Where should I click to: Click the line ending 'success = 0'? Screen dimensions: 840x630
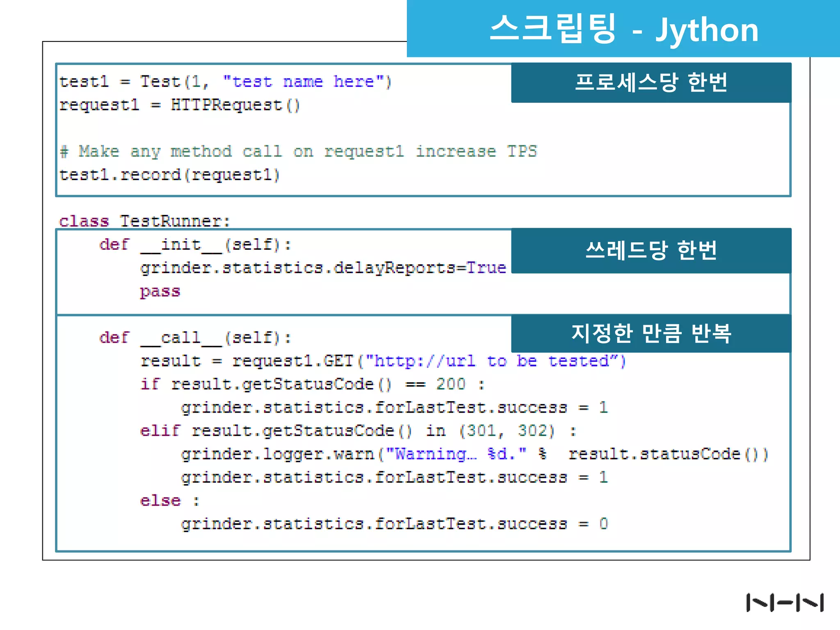395,524
